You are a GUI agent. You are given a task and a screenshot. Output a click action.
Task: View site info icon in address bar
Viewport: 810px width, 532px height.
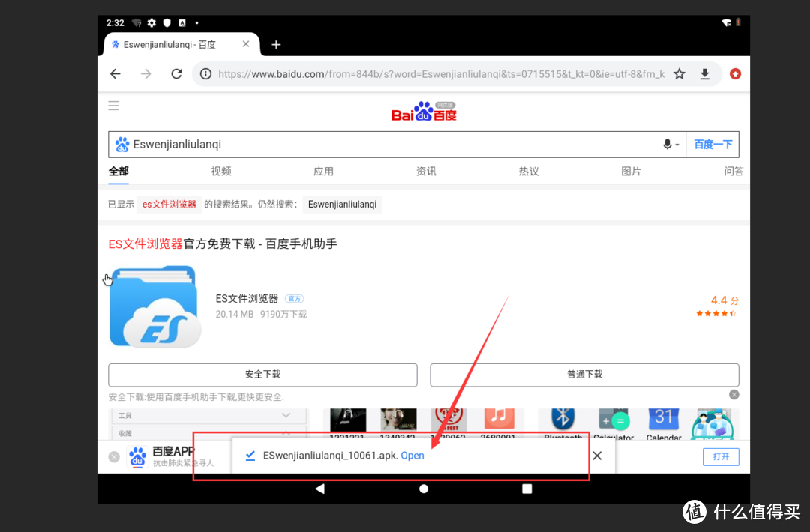tap(205, 74)
